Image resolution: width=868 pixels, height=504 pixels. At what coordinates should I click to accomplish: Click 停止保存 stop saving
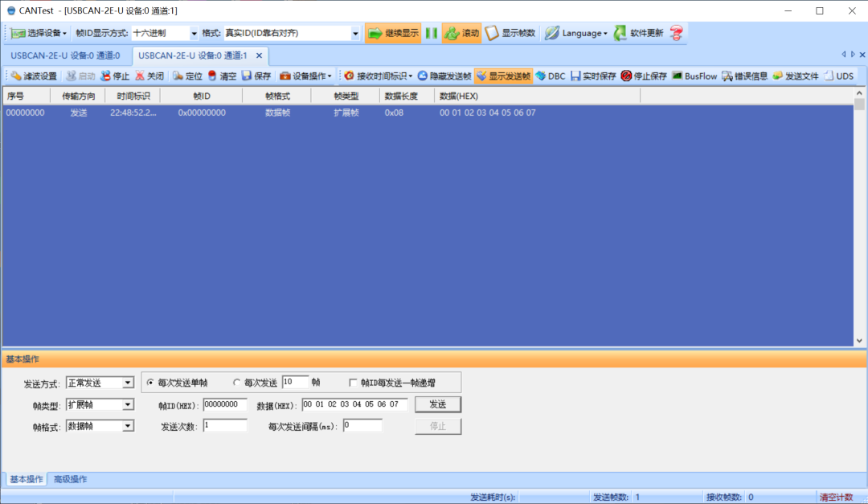643,76
